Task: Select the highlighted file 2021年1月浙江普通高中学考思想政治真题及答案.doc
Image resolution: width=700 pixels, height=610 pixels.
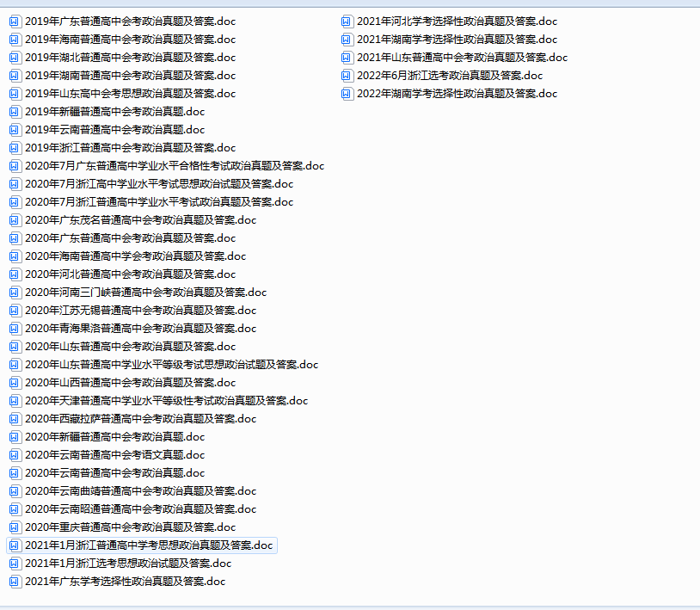Action: [x=148, y=545]
